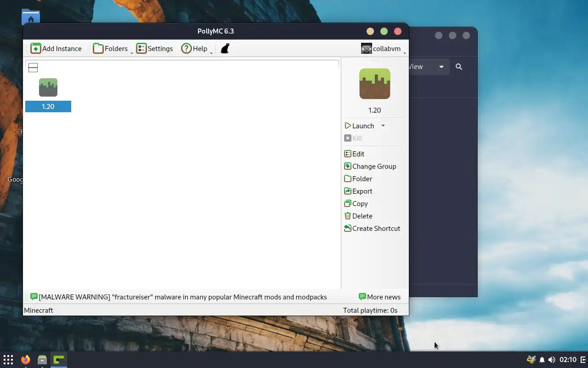
Task: Click Change Group
Action: [x=370, y=166]
